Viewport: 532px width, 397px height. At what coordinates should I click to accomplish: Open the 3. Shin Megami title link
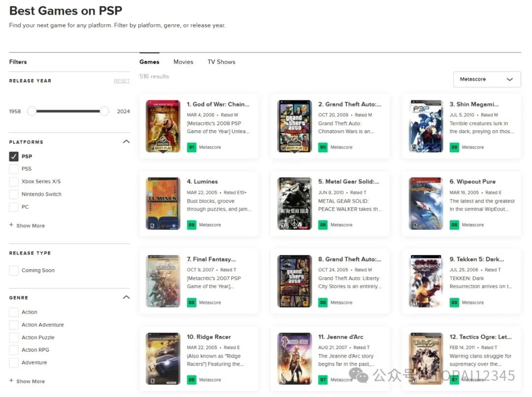[x=474, y=104]
